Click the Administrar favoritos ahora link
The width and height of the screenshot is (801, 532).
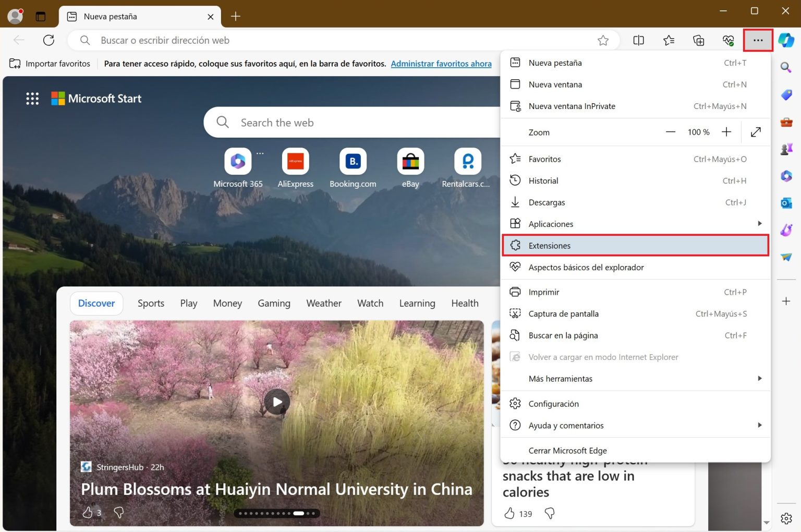[441, 64]
